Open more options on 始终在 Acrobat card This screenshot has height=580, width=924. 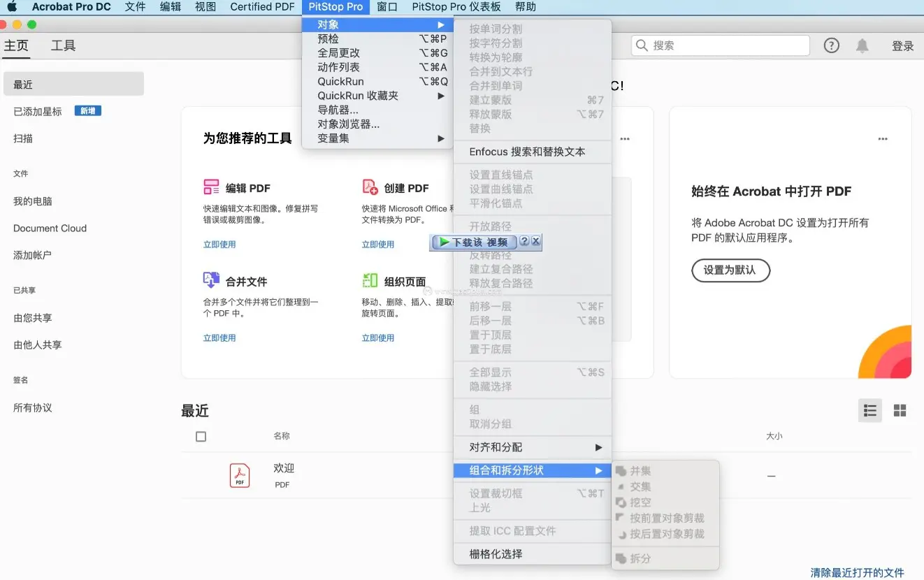click(x=883, y=139)
